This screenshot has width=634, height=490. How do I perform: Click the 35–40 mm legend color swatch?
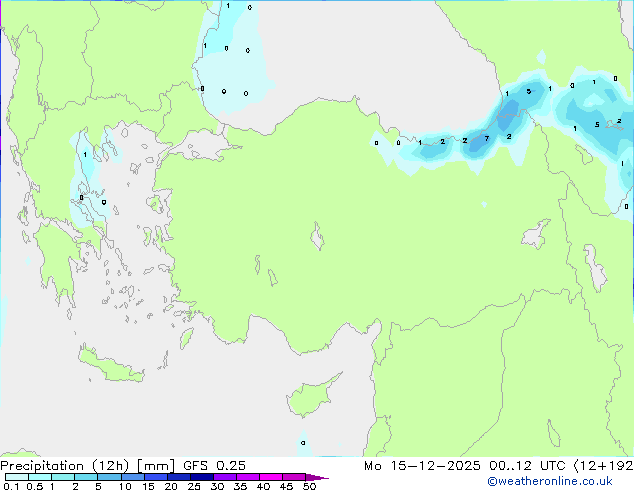coord(247,477)
